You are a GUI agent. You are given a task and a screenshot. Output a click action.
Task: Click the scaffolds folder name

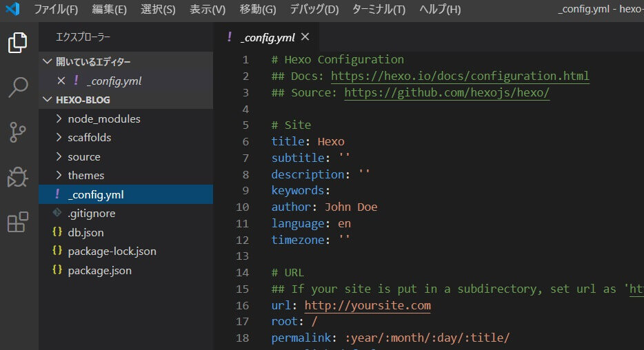click(x=89, y=138)
